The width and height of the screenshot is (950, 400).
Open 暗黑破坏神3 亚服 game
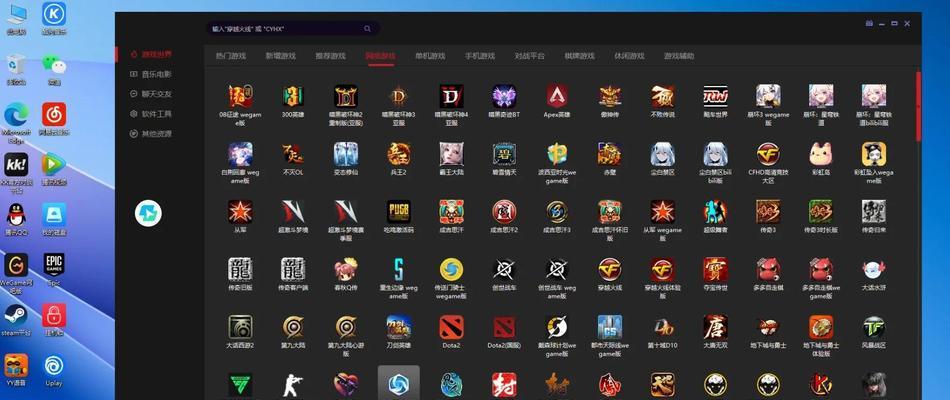(x=399, y=96)
